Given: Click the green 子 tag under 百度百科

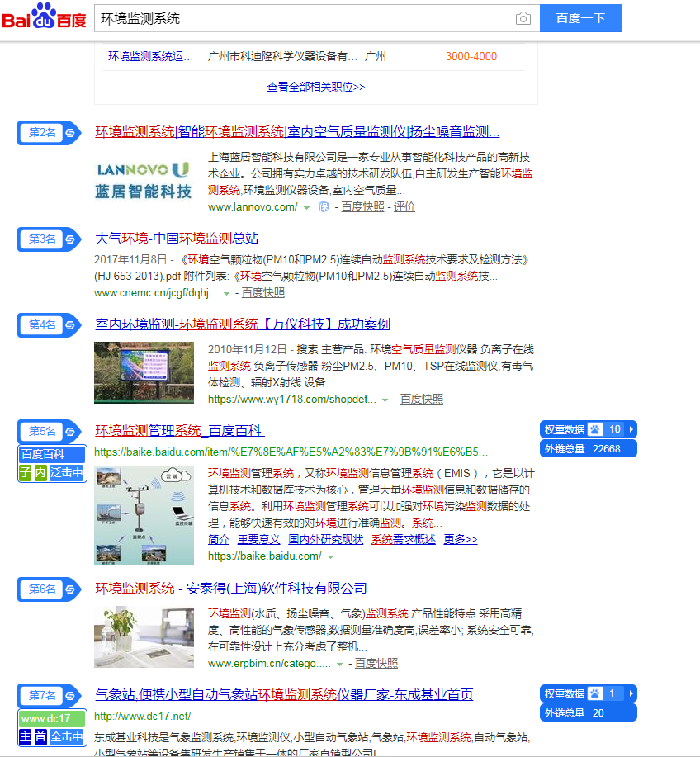Looking at the screenshot, I should click(x=25, y=472).
